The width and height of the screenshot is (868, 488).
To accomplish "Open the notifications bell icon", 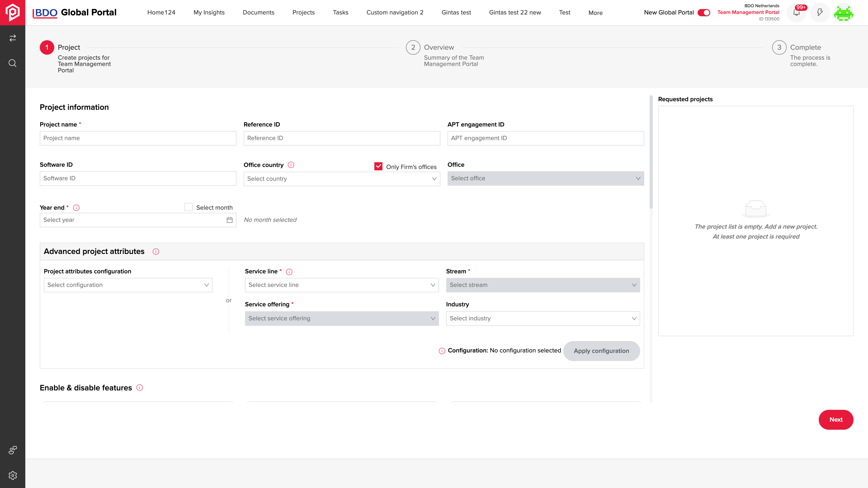I will click(x=796, y=13).
